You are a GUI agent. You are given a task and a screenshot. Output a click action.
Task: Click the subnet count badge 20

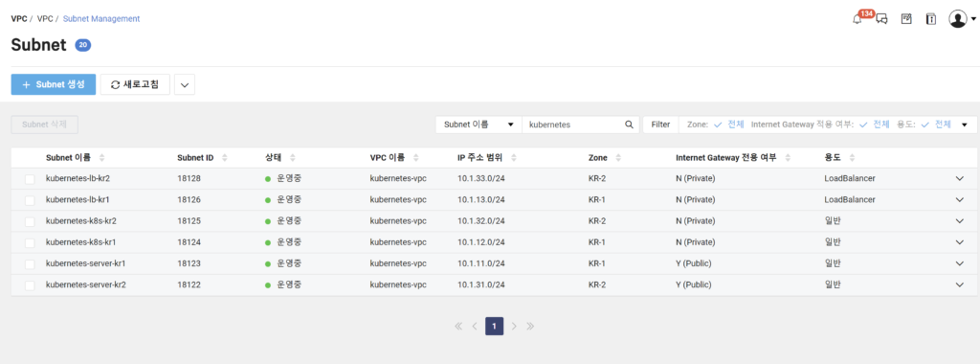click(x=83, y=45)
